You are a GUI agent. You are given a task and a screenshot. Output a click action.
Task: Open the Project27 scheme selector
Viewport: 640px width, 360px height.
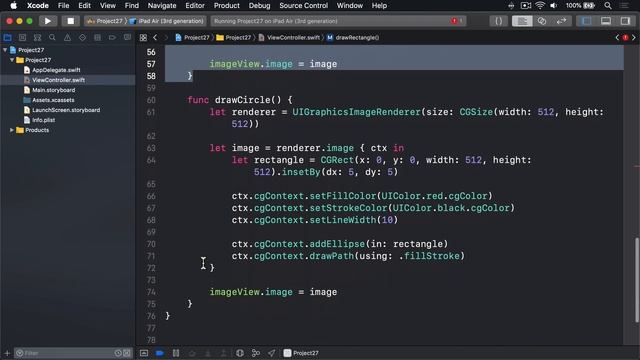coord(105,21)
